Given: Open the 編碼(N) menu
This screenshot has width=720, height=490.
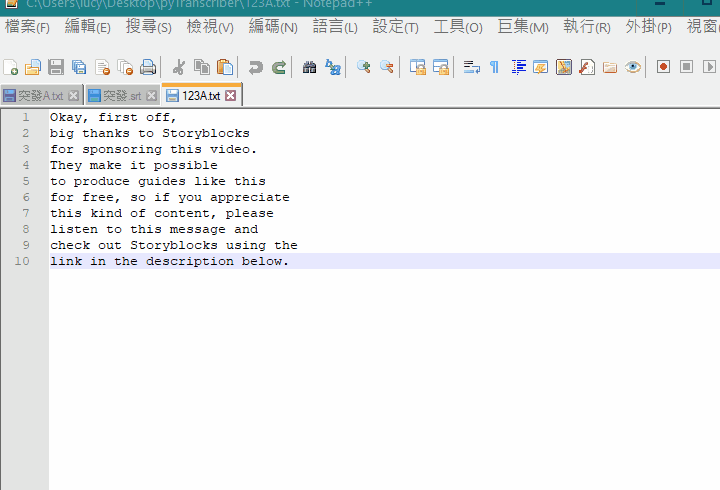Looking at the screenshot, I should point(273,27).
